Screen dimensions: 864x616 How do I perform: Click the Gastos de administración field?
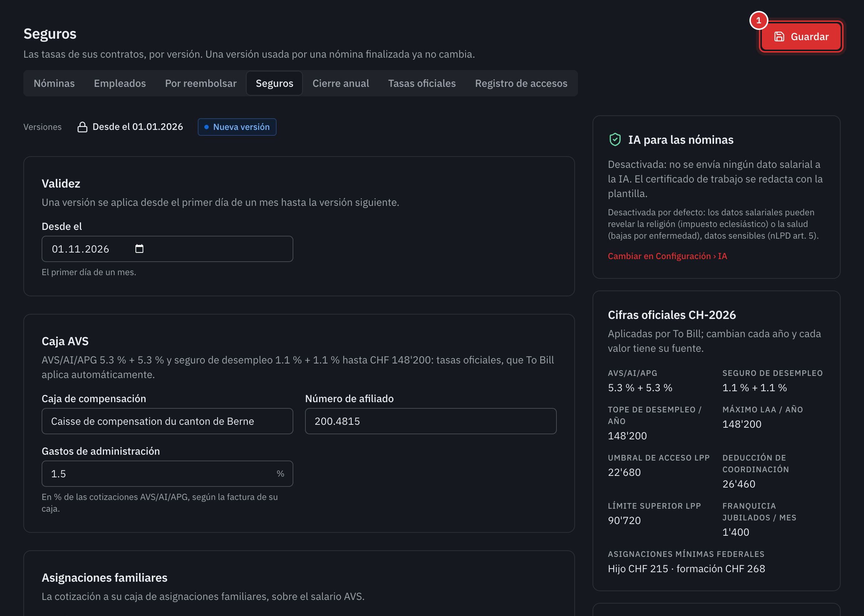(x=167, y=473)
